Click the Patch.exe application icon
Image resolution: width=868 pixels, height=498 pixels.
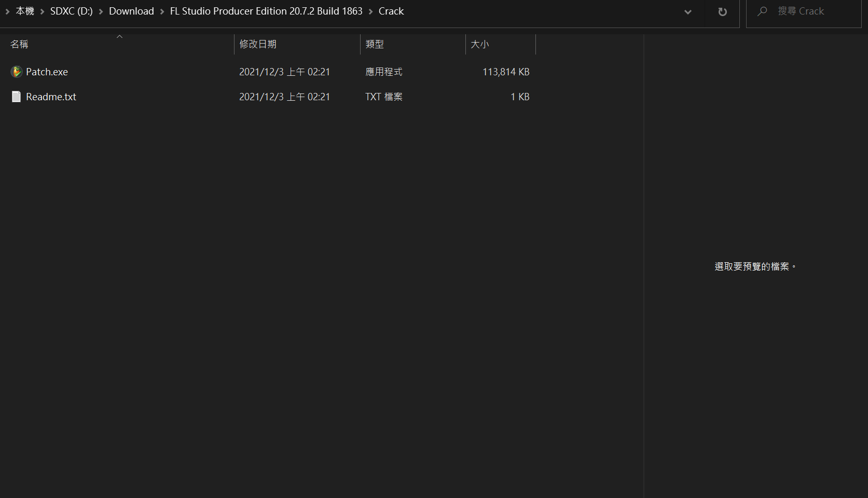tap(16, 72)
